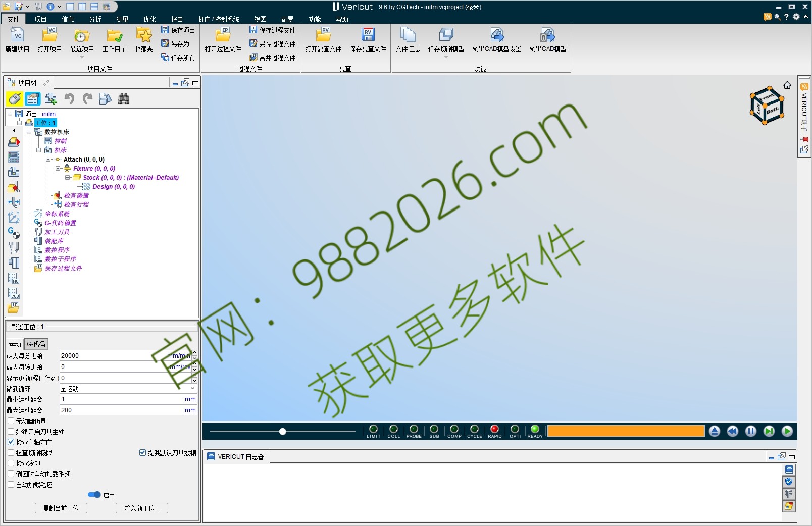Click 另存过程文件 button
The image size is (812, 526).
pyautogui.click(x=273, y=44)
